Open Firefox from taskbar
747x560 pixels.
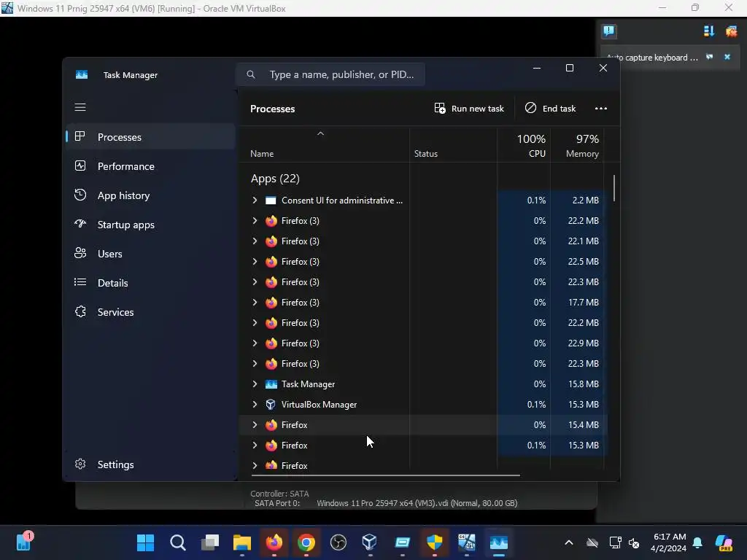click(274, 542)
